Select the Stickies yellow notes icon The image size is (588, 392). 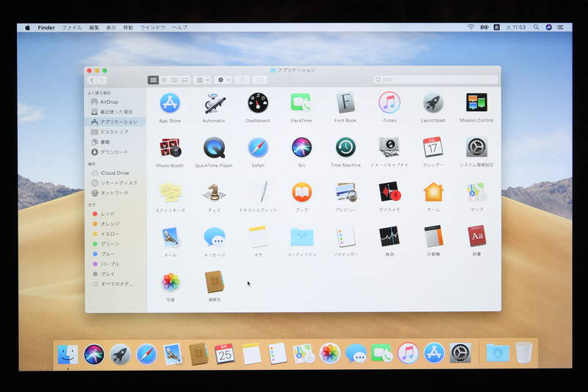171,193
